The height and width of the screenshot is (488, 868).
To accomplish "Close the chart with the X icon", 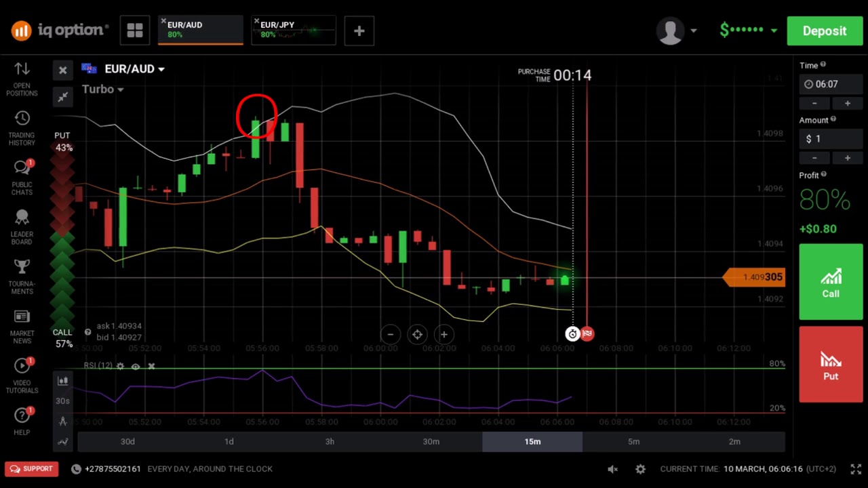I will pyautogui.click(x=63, y=70).
